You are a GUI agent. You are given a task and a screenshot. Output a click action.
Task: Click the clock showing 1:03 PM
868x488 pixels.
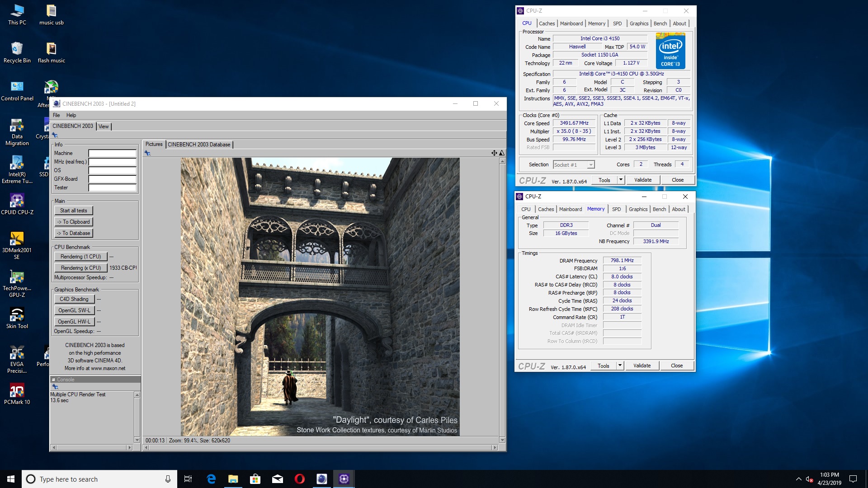829,475
